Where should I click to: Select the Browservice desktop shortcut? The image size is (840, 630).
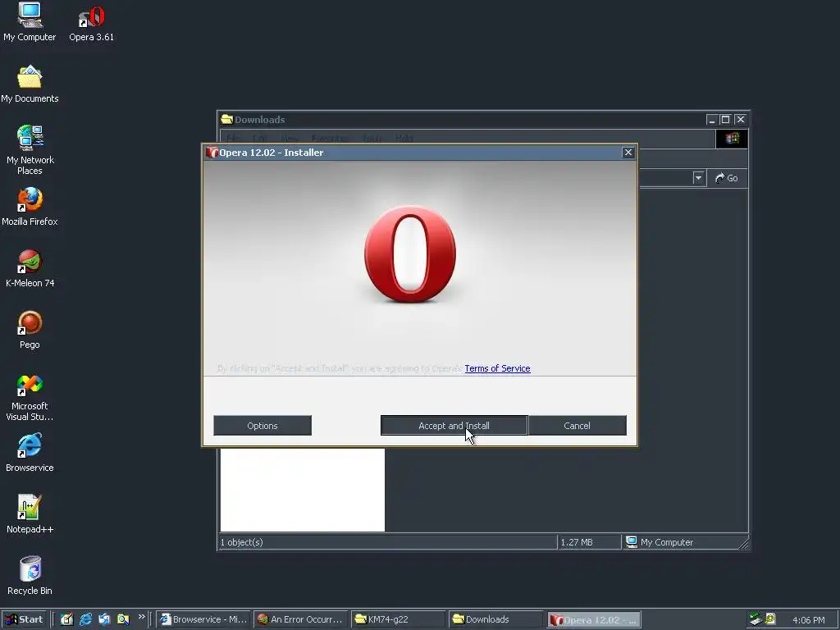[x=30, y=453]
